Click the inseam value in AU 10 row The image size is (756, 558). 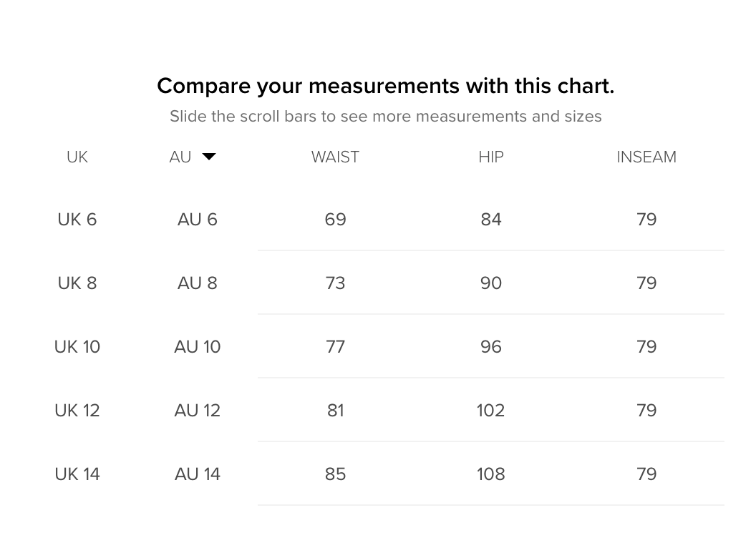click(x=646, y=347)
